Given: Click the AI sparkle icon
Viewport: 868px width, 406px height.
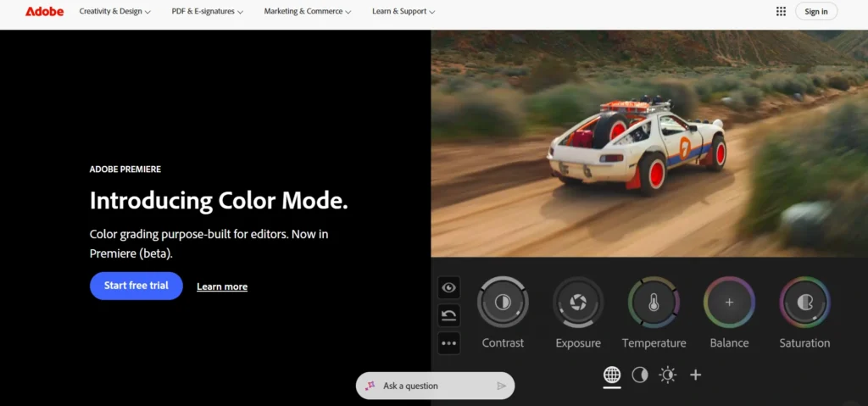Looking at the screenshot, I should point(370,386).
